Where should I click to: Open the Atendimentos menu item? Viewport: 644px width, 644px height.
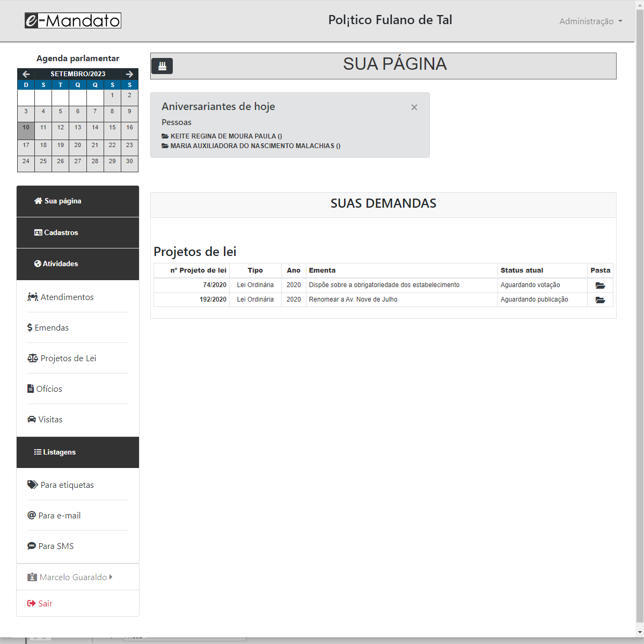pyautogui.click(x=61, y=297)
